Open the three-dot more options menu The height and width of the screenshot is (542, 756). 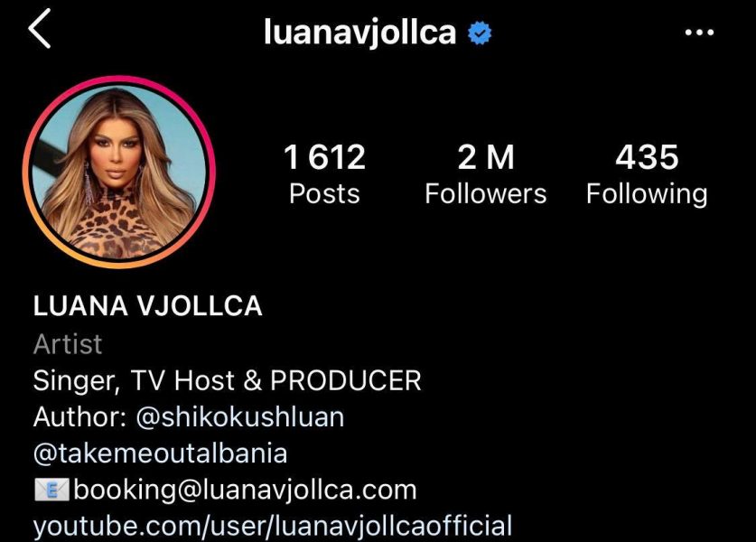(x=699, y=33)
